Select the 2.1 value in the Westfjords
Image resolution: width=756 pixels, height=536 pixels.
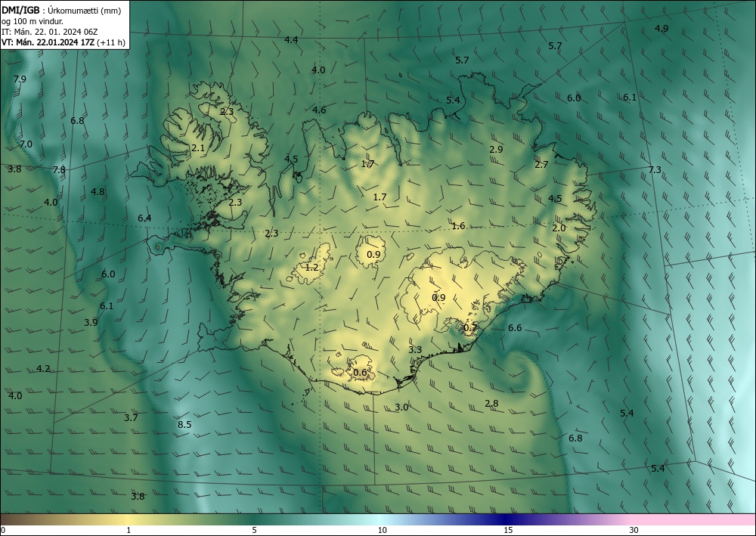click(198, 148)
